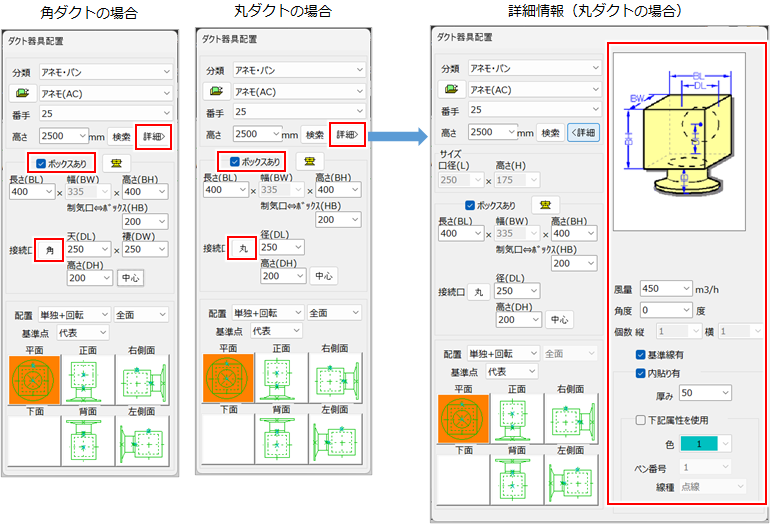This screenshot has height=524, width=771.
Task: Click the cyan 色 color swatch
Action: click(697, 443)
